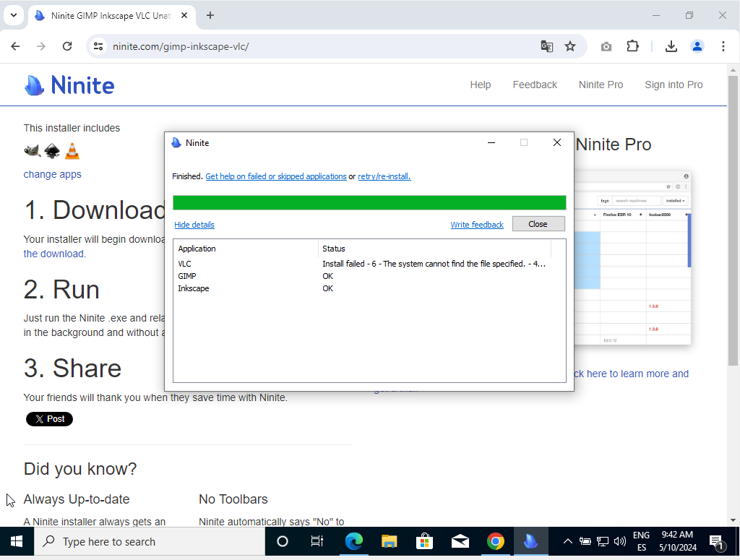Click the battery icon in system tray
This screenshot has width=740, height=560.
pos(585,542)
